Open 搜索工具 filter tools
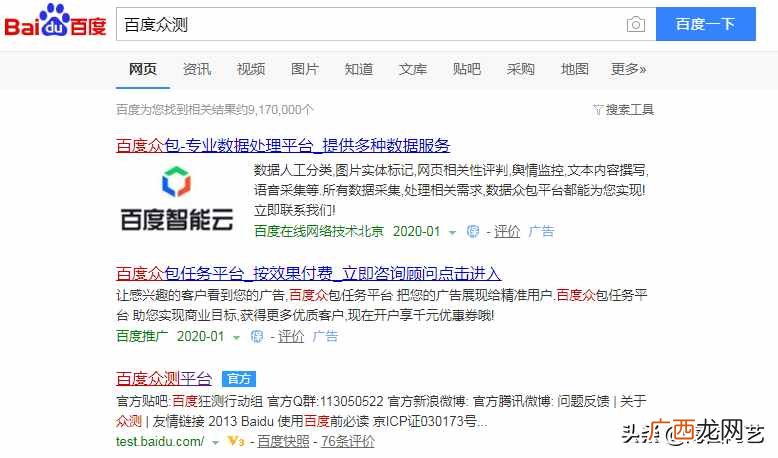Screen dimensions: 778x458 pyautogui.click(x=629, y=110)
